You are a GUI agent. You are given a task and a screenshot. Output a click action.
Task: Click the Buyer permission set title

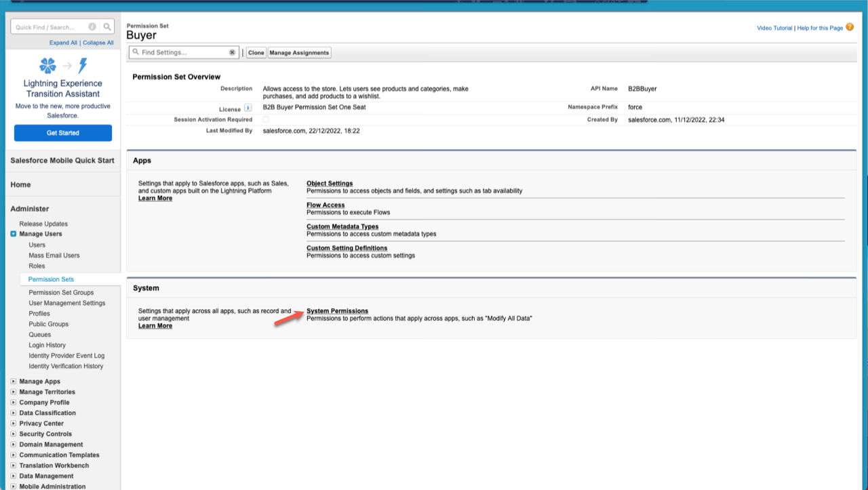pyautogui.click(x=141, y=35)
